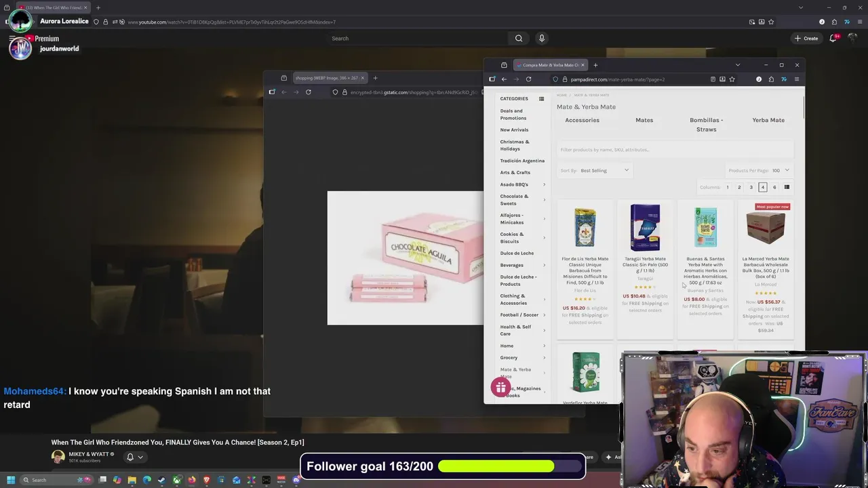Open tracking protection shield in pampadirect address bar
The width and height of the screenshot is (868, 488).
click(x=555, y=79)
